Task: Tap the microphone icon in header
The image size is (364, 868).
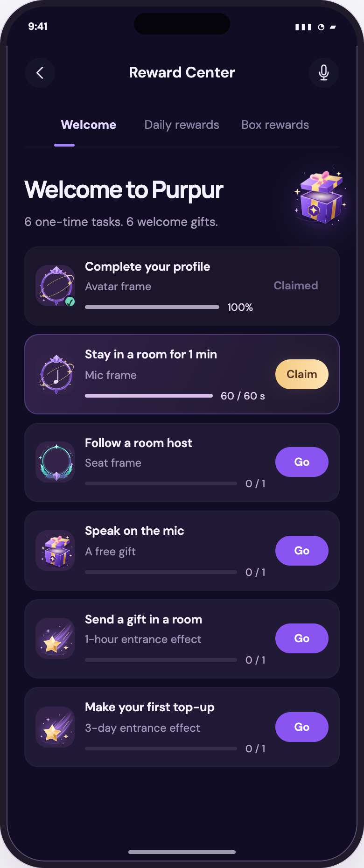Action: [x=324, y=73]
